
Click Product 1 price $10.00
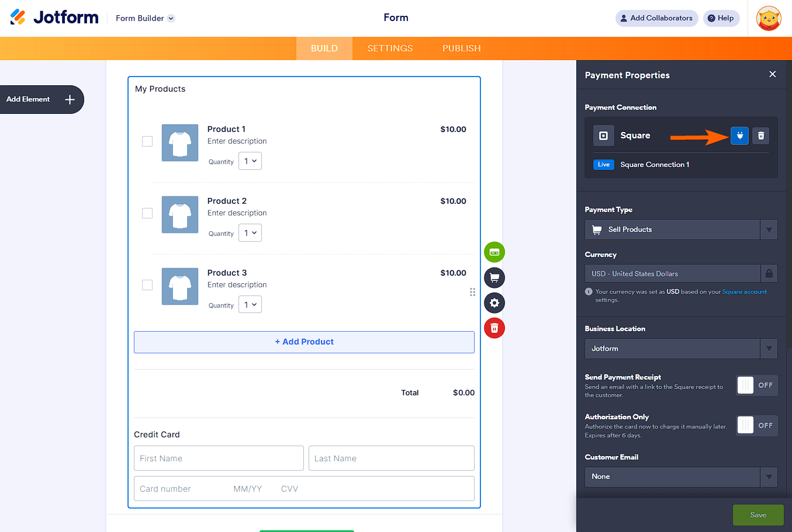(453, 129)
